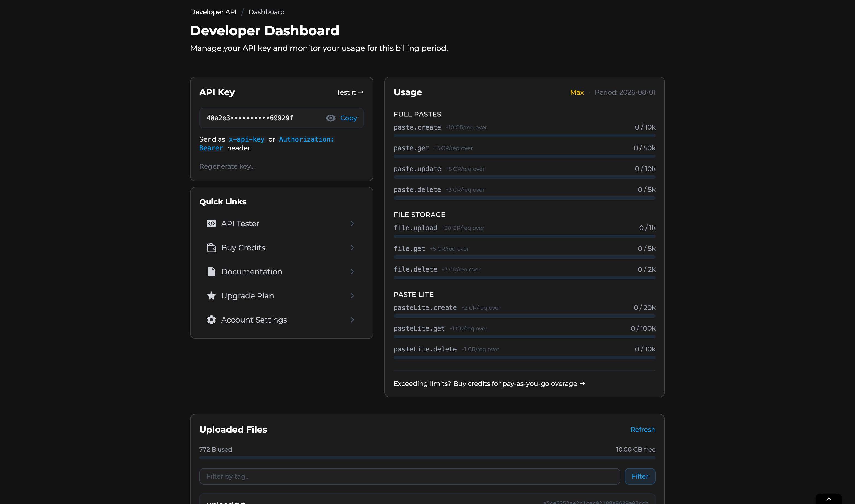This screenshot has width=855, height=504.
Task: Click the FILE STORAGE section heading
Action: click(419, 215)
